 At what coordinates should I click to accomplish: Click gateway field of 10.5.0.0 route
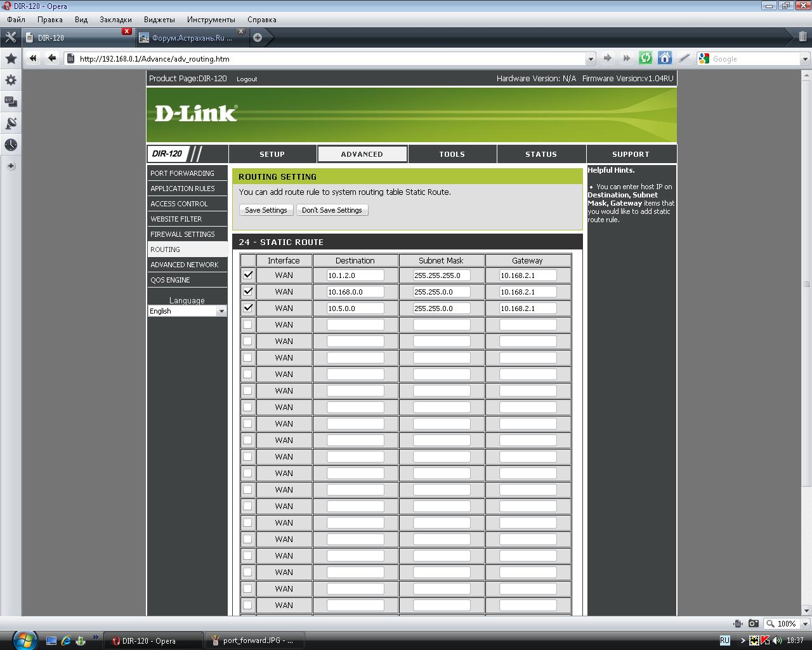click(528, 308)
